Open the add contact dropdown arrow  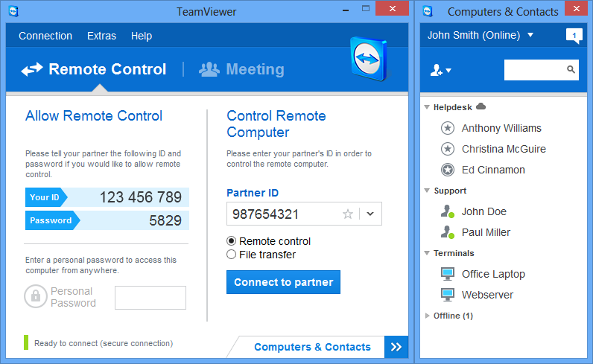pyautogui.click(x=448, y=70)
